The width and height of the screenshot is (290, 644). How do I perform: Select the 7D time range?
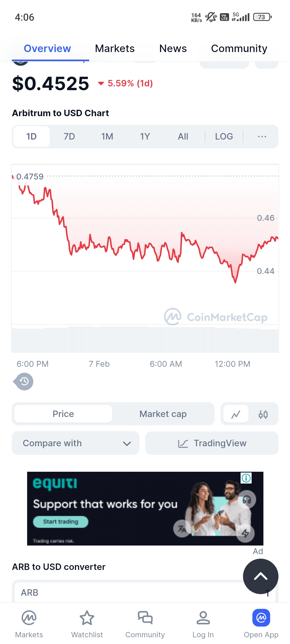69,137
